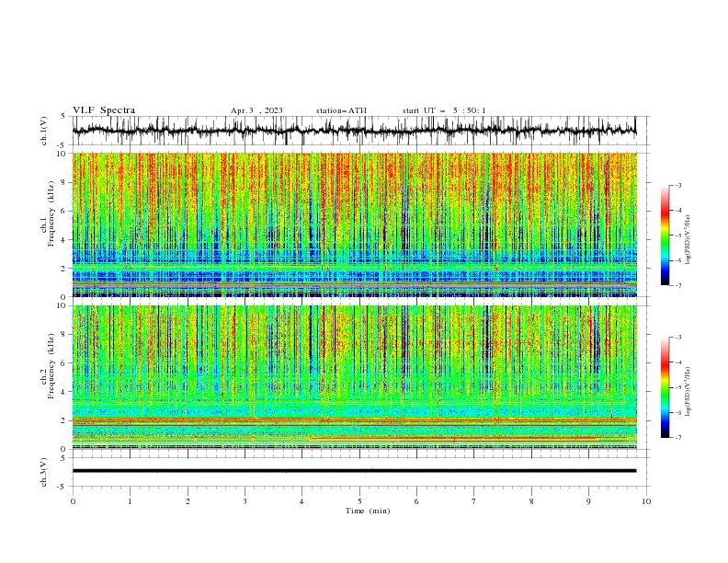Viewport: 728px width, 563px height.
Task: Click the "VLF Spectra" plot title
Action: click(104, 110)
